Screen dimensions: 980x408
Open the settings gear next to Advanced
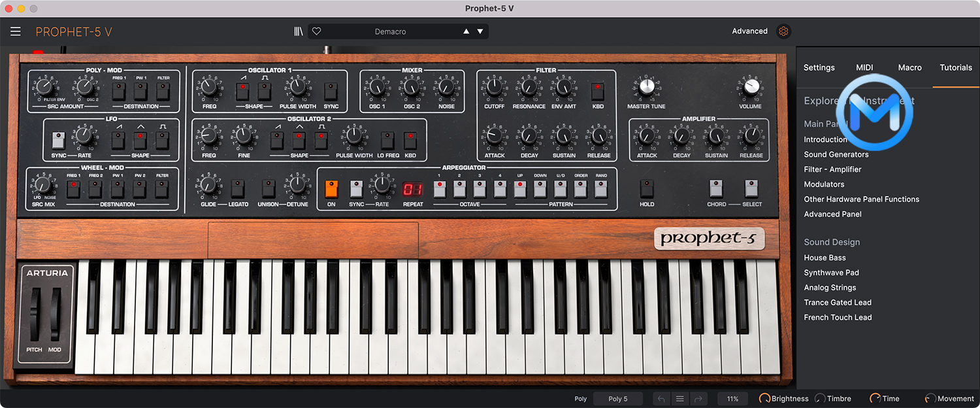tap(783, 31)
